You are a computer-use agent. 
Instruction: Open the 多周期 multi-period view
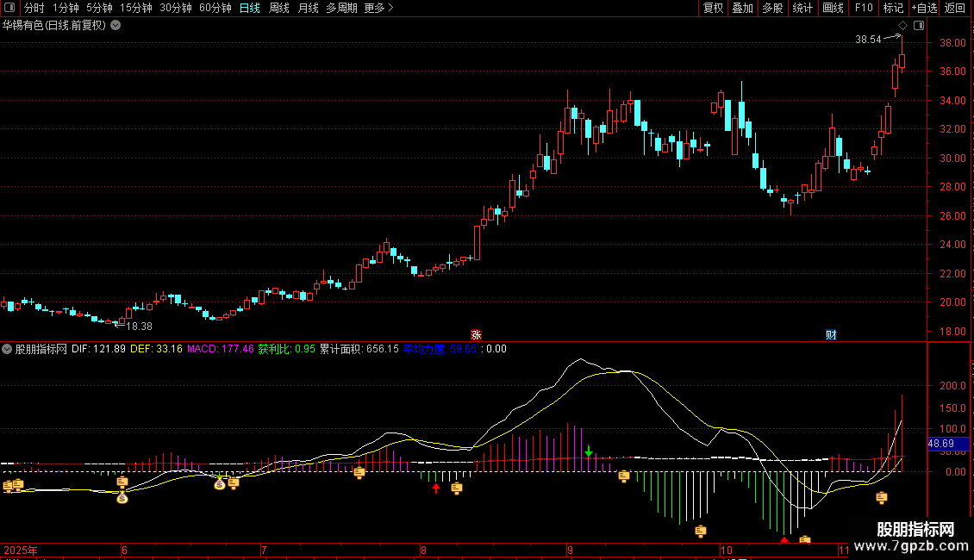pos(341,8)
